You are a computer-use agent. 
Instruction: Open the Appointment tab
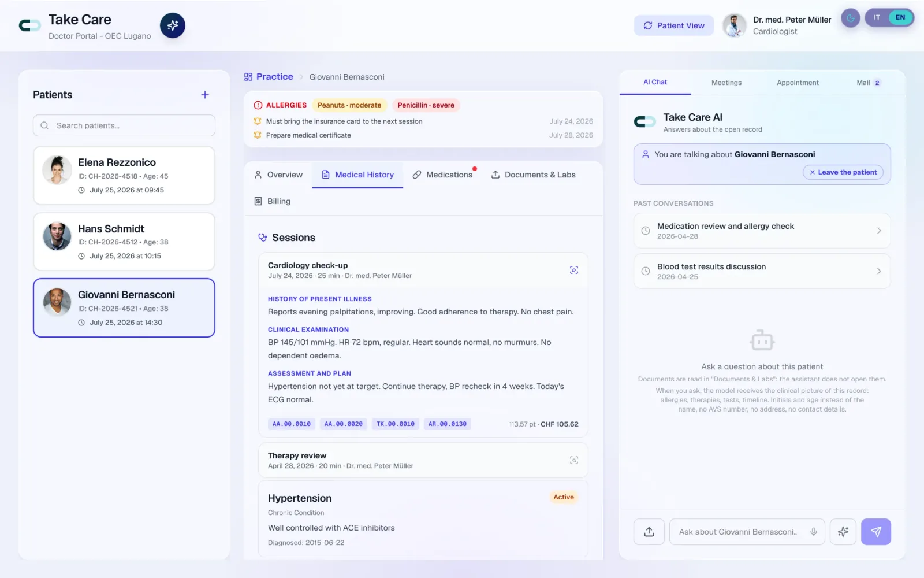pos(798,83)
